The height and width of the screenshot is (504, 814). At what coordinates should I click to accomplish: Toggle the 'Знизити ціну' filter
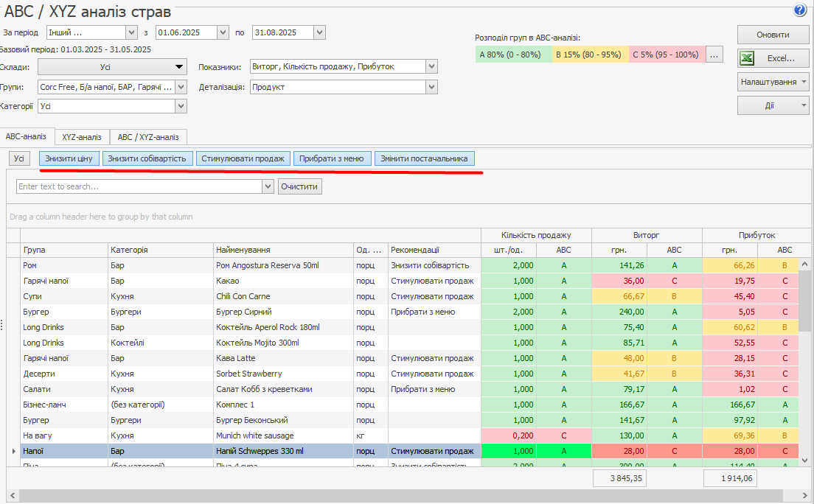(x=69, y=158)
